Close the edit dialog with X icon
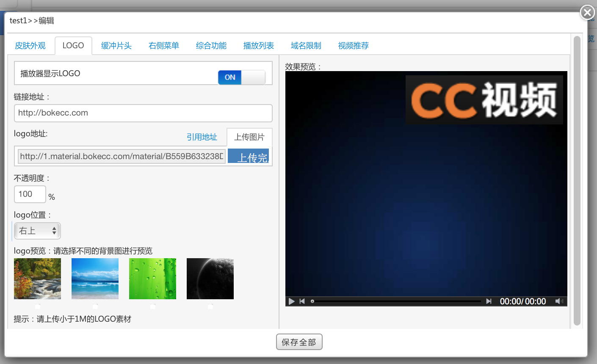This screenshot has height=364, width=597. (x=587, y=13)
